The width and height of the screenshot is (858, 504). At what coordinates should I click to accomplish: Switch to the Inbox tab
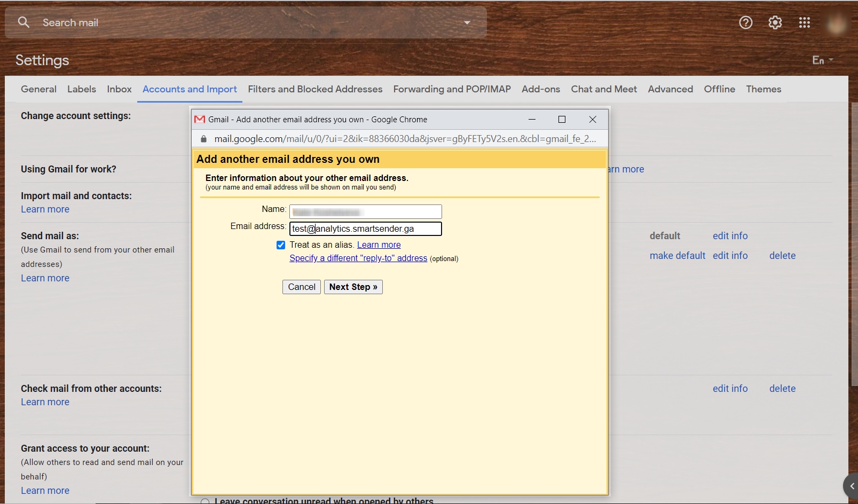coord(119,89)
